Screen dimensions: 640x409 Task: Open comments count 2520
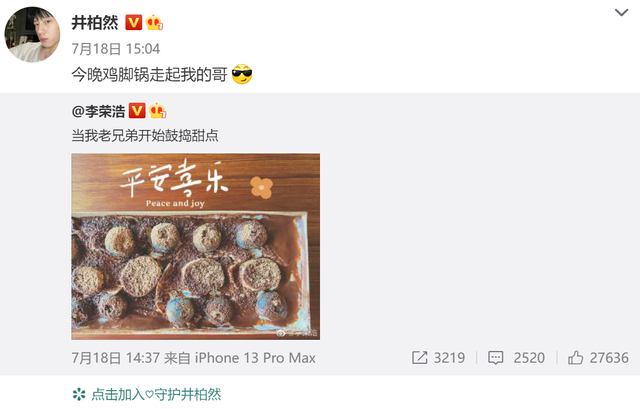point(529,358)
